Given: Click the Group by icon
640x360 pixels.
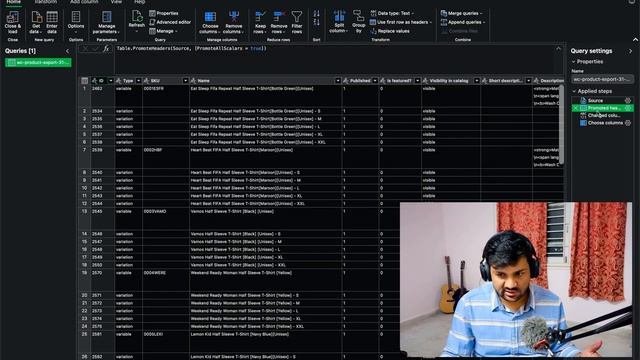Looking at the screenshot, I should pyautogui.click(x=358, y=16).
